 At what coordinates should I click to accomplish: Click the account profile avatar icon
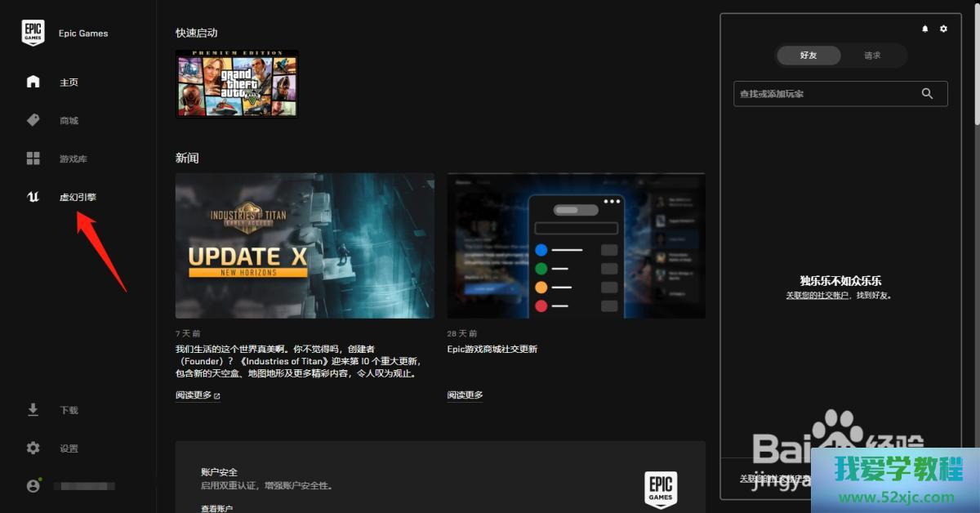pyautogui.click(x=33, y=486)
